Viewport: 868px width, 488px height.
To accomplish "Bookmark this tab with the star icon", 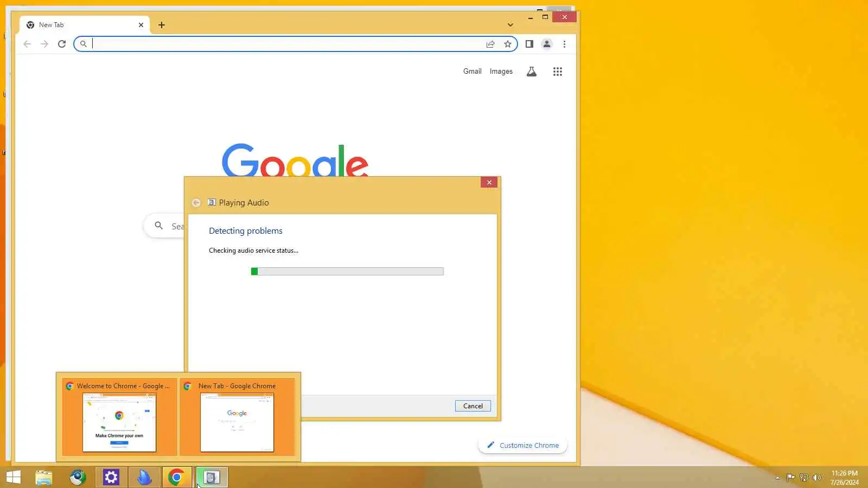I will [508, 44].
